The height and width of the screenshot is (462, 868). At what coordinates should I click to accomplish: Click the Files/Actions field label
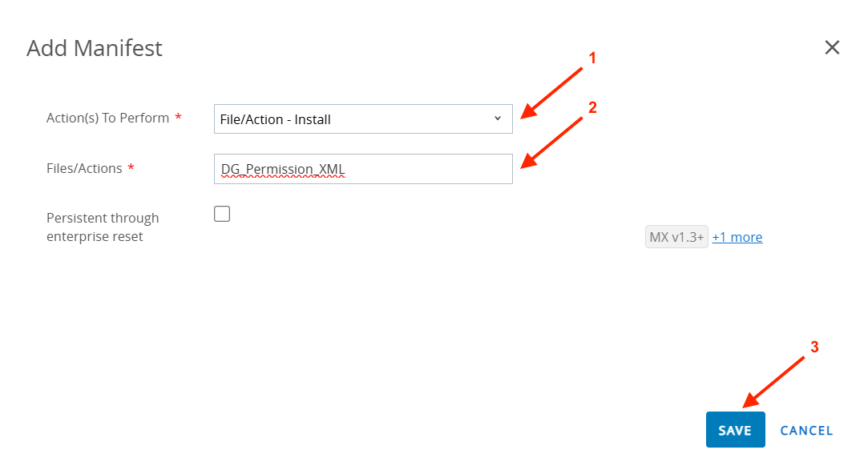coord(84,168)
